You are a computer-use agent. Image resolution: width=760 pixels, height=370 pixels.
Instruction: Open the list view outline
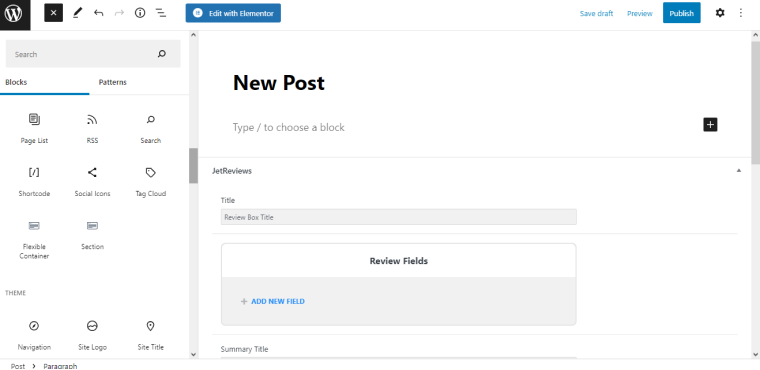[x=161, y=13]
